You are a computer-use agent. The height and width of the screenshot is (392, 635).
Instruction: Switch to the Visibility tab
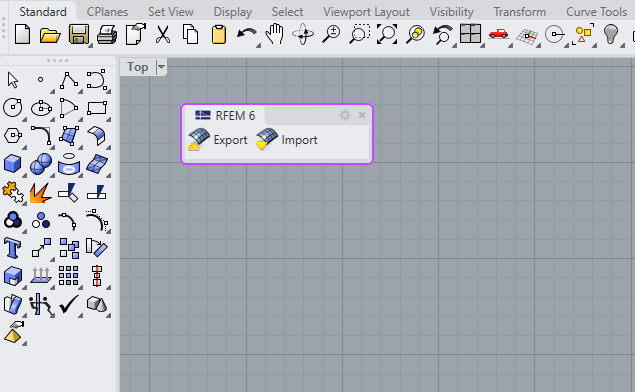452,12
